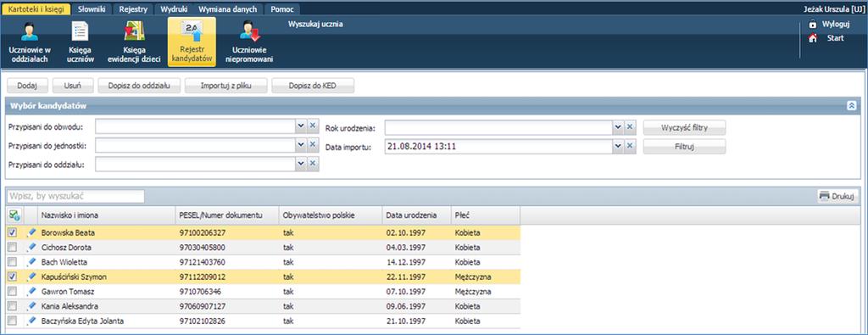Select birth date cell 07.10.1997
868x335 pixels.
pyautogui.click(x=416, y=291)
